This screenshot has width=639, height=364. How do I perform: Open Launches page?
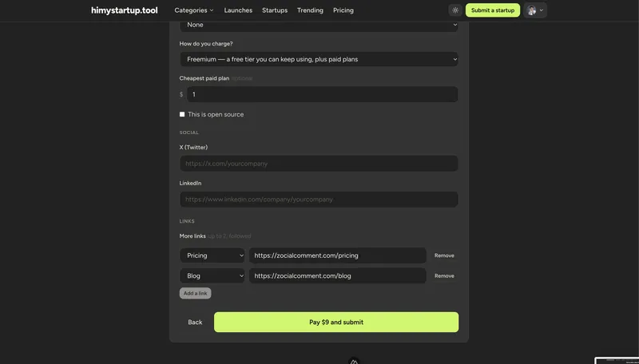238,10
